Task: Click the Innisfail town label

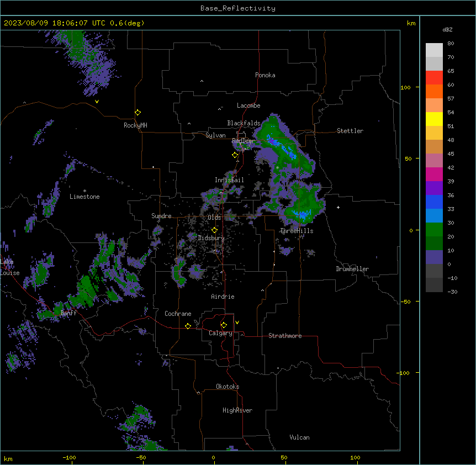Action: coord(229,180)
